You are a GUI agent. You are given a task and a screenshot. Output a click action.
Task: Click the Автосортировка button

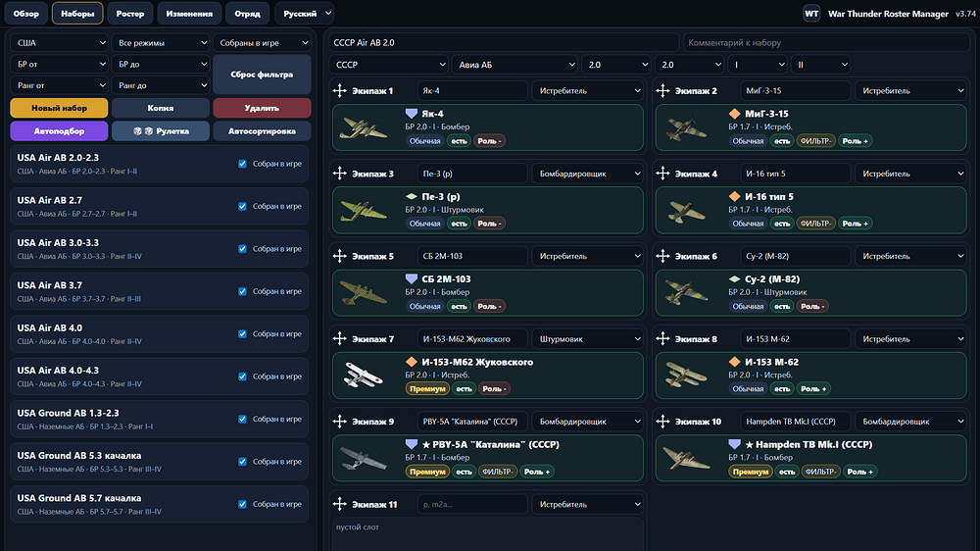(x=262, y=130)
